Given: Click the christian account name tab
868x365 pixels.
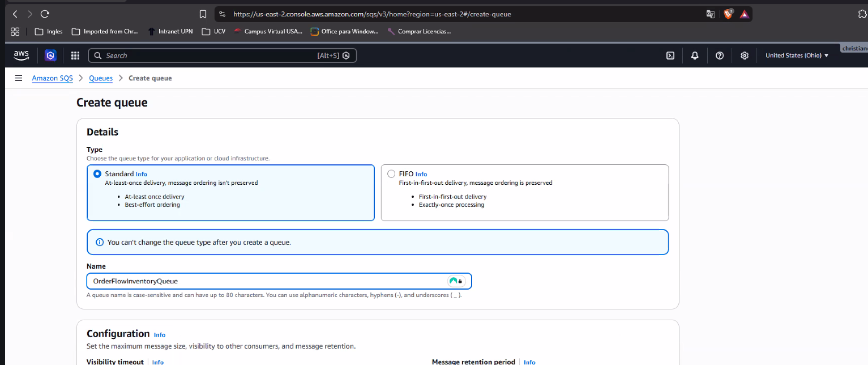Looking at the screenshot, I should [x=854, y=48].
